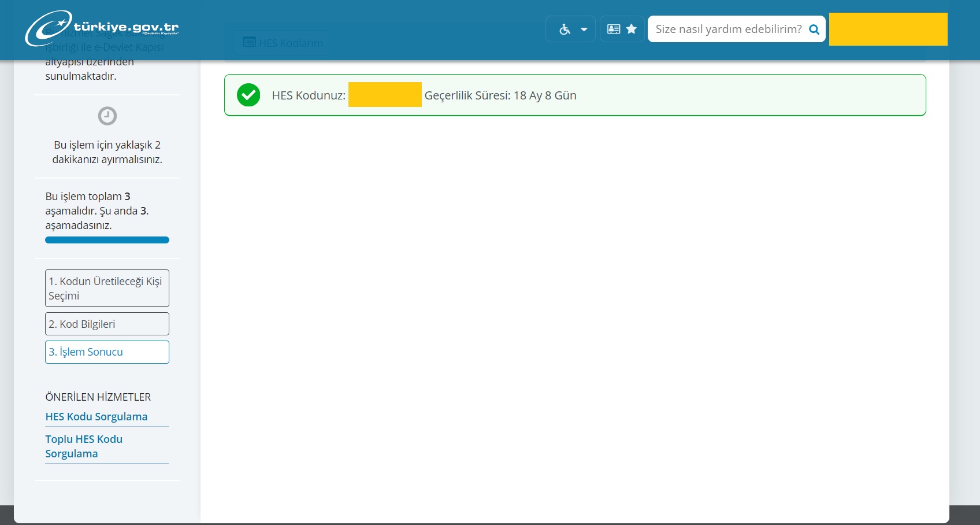Click the clock icon in sidebar
Image resolution: width=980 pixels, height=525 pixels.
point(107,116)
